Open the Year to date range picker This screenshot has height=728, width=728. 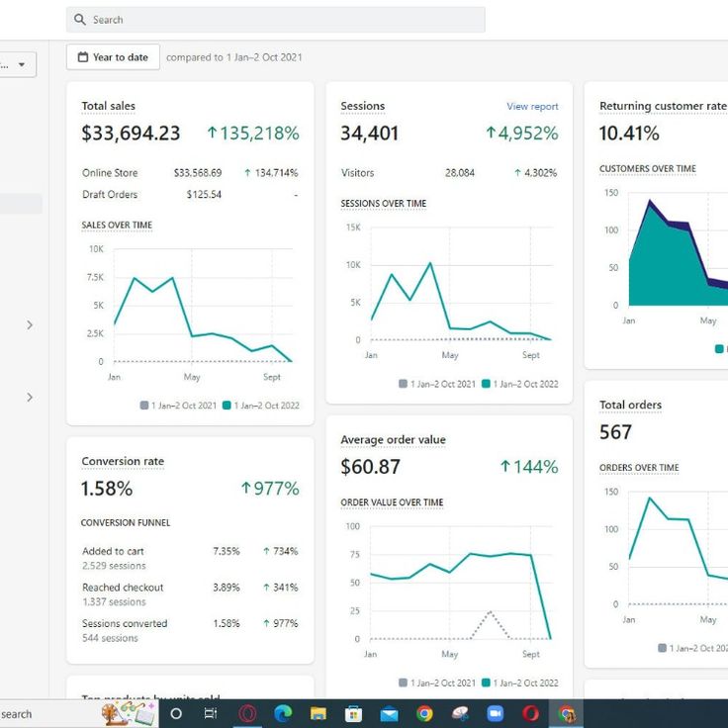(x=112, y=57)
